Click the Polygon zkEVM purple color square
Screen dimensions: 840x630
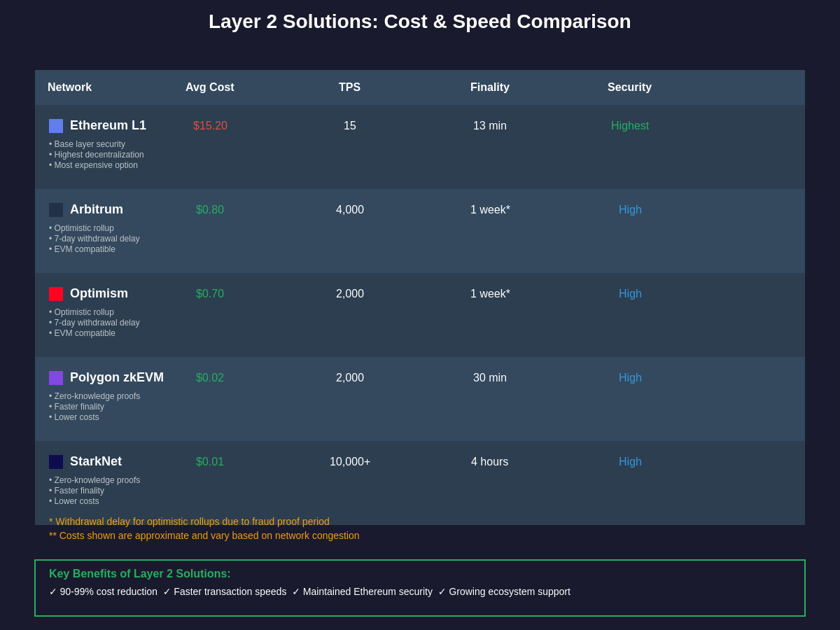(56, 378)
